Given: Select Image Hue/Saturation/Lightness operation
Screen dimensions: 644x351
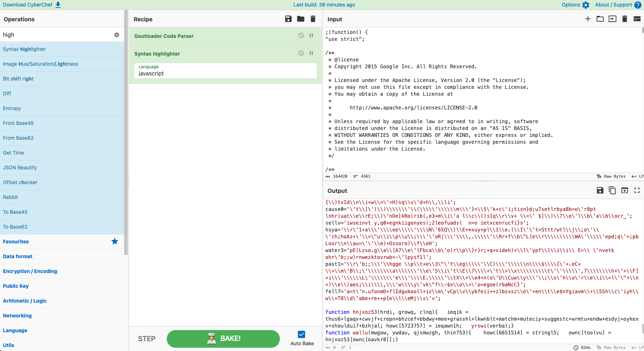Looking at the screenshot, I should (62, 64).
